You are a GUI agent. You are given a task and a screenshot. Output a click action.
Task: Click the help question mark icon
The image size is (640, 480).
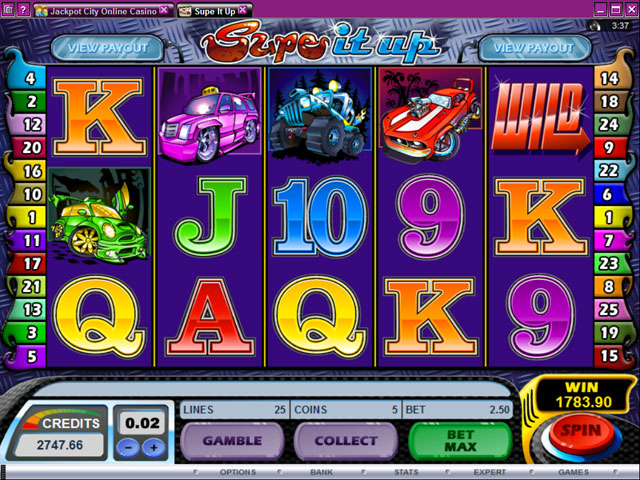coord(23,9)
